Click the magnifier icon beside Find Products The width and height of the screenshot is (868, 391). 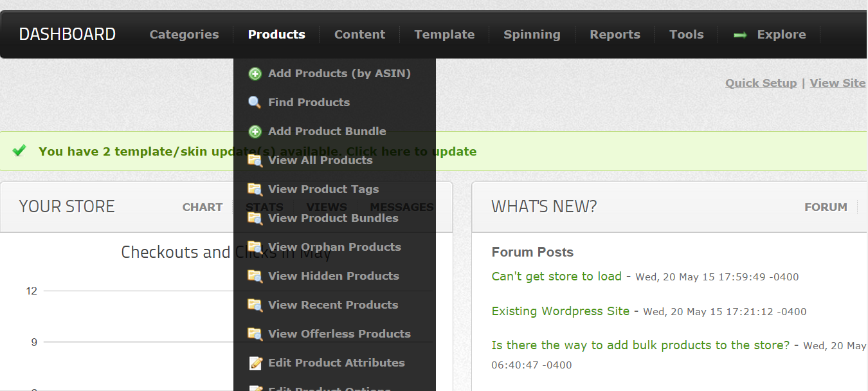click(255, 102)
